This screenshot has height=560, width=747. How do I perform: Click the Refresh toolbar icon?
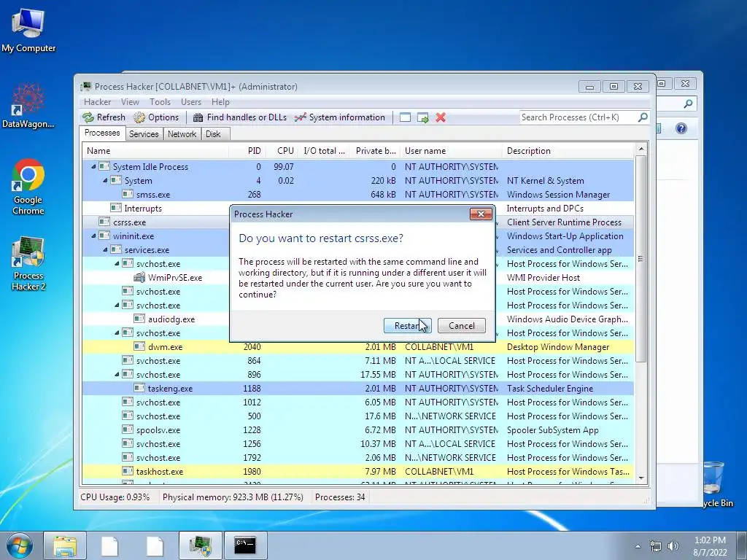tap(88, 117)
